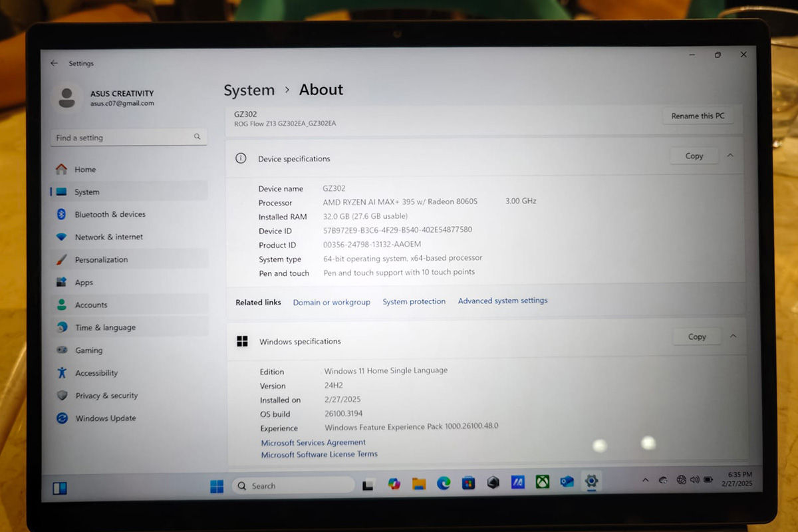Viewport: 798px width, 532px height.
Task: Click the Find a setting search box
Action: click(x=128, y=137)
